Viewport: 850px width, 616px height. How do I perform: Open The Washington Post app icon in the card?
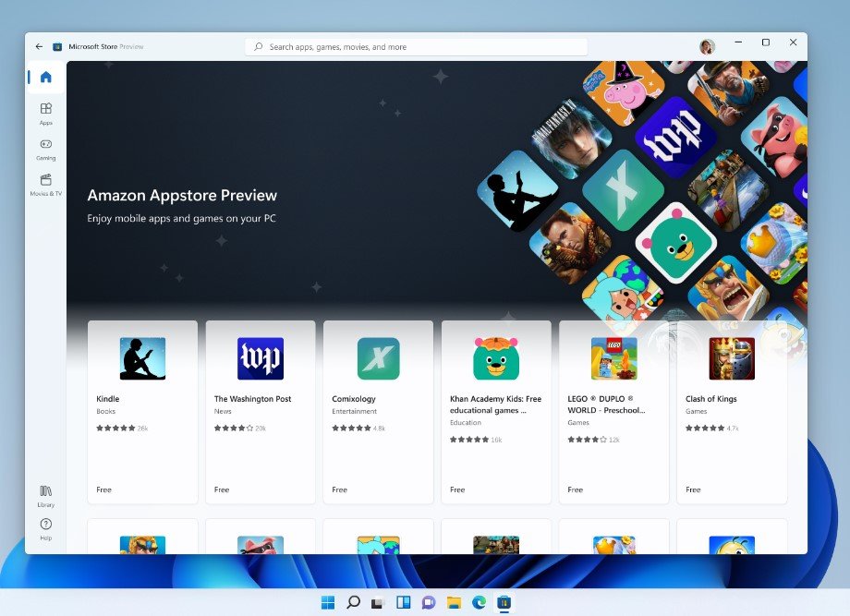click(261, 358)
